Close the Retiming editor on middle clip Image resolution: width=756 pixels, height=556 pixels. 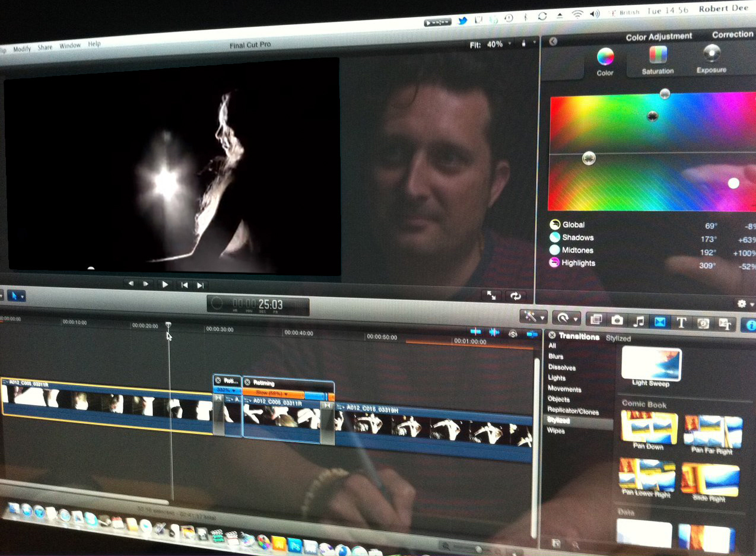pyautogui.click(x=247, y=383)
